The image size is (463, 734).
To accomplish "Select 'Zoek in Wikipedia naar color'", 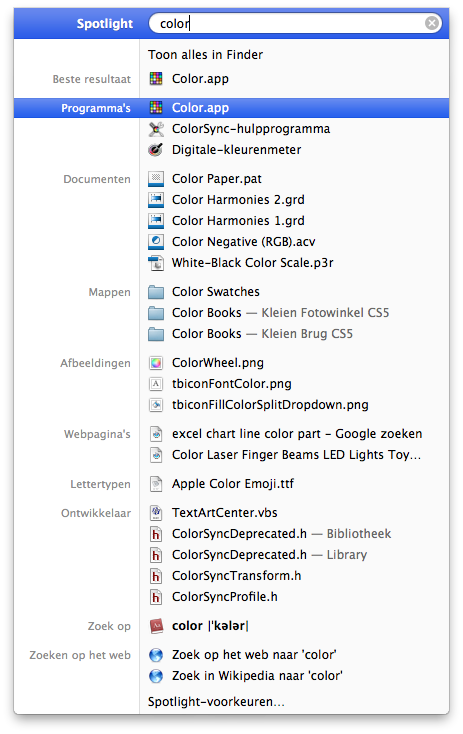I will [x=257, y=676].
